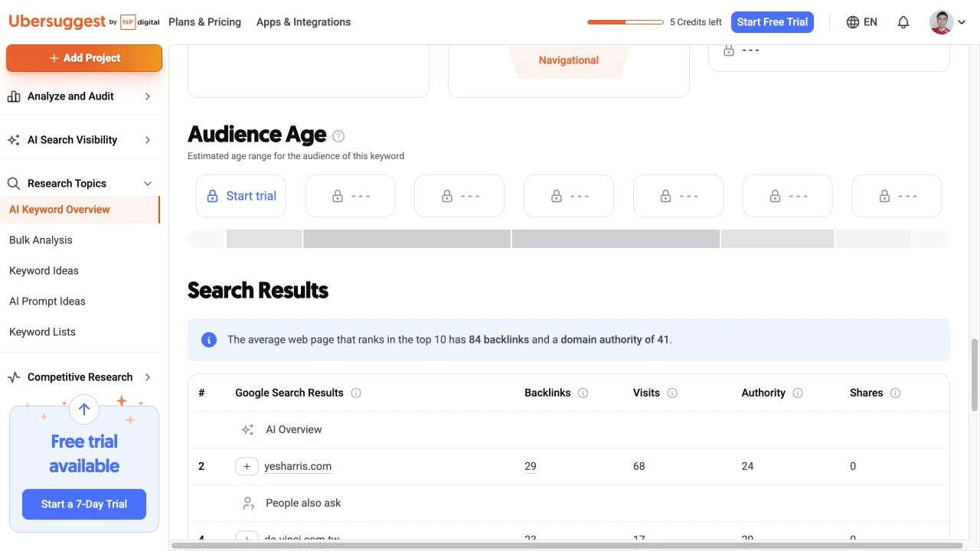Click the Visits column info icon
The image size is (980, 551).
point(672,393)
